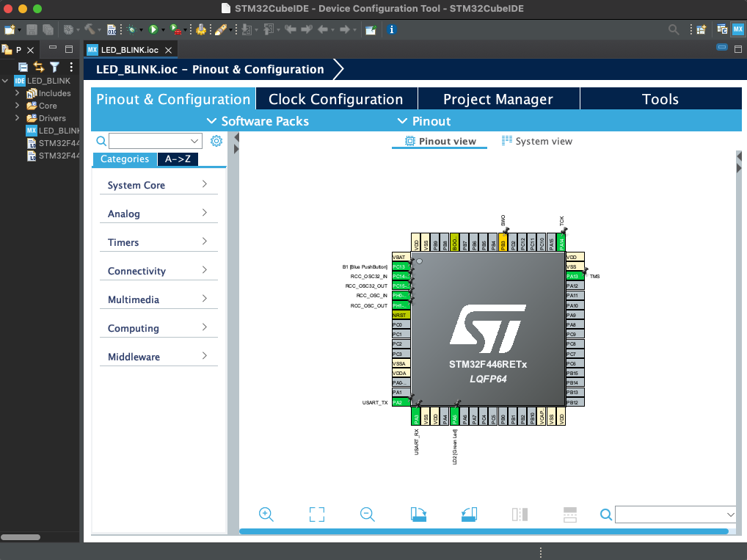Collapse the LED_BLINK project tree

click(5, 81)
